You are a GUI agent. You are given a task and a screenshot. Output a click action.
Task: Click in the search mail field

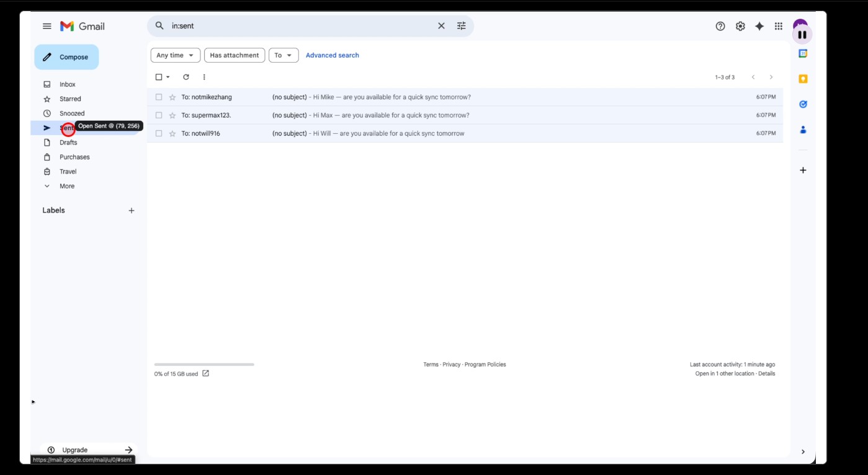(298, 26)
